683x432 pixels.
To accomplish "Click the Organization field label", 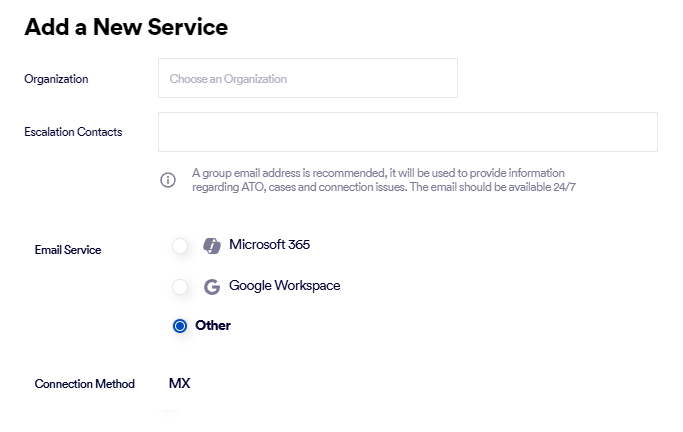I will [x=56, y=79].
